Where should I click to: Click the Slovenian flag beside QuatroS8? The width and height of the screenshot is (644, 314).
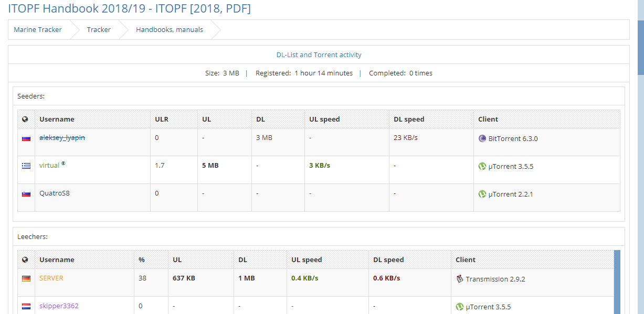pyautogui.click(x=26, y=194)
